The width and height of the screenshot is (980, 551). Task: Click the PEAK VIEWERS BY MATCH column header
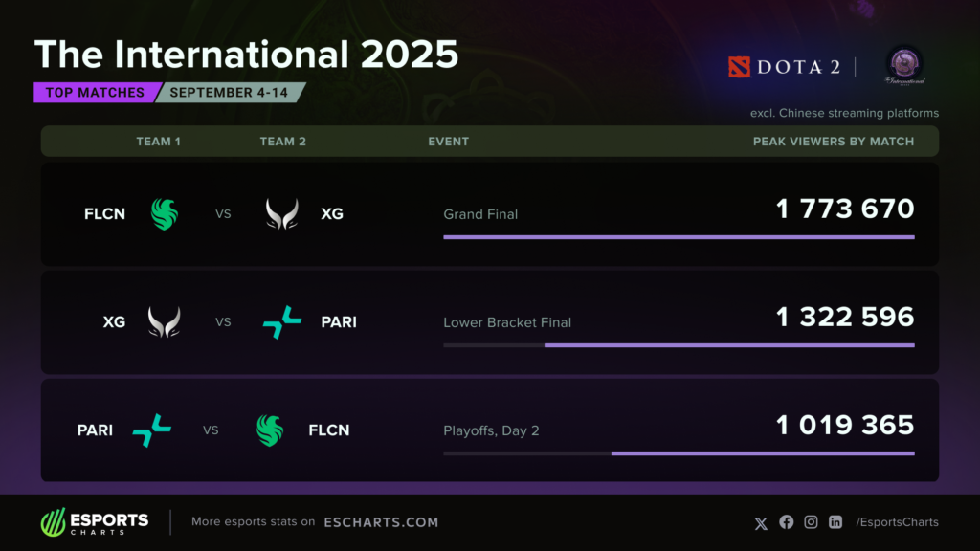[x=833, y=142]
